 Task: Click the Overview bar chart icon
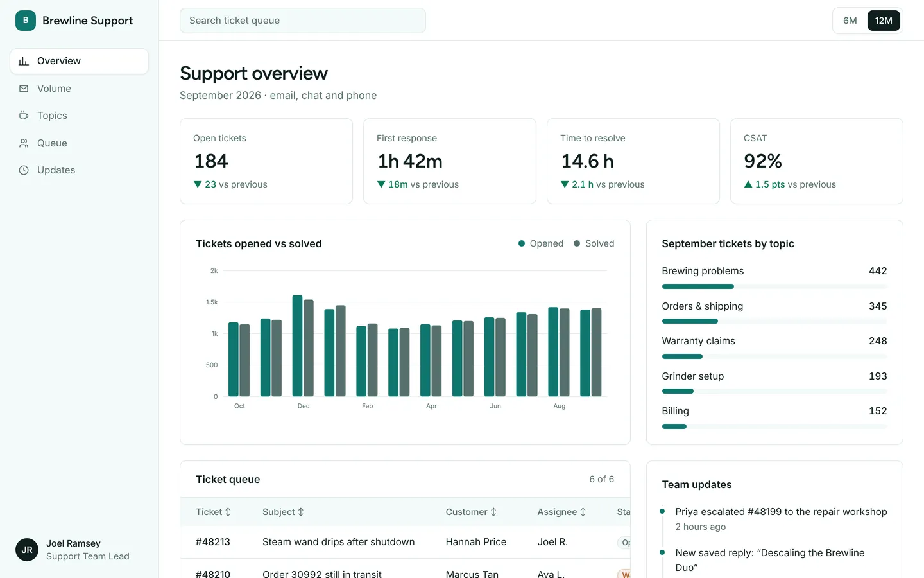pos(24,61)
